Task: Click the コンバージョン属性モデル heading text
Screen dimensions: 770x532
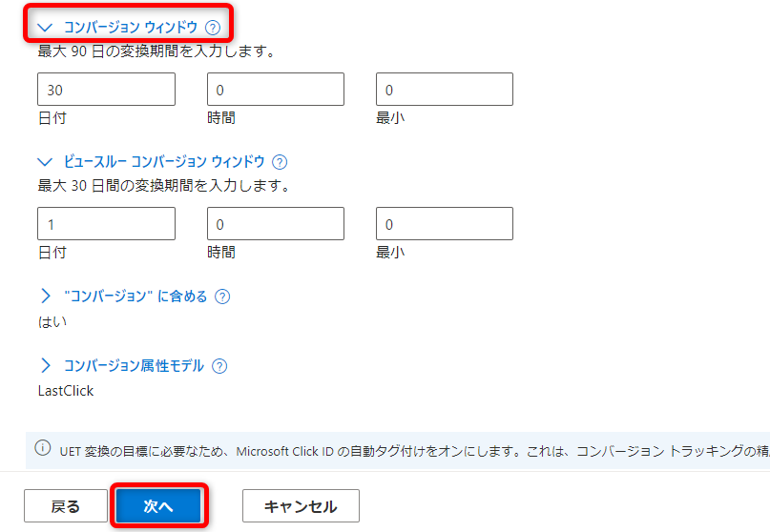Action: point(134,366)
